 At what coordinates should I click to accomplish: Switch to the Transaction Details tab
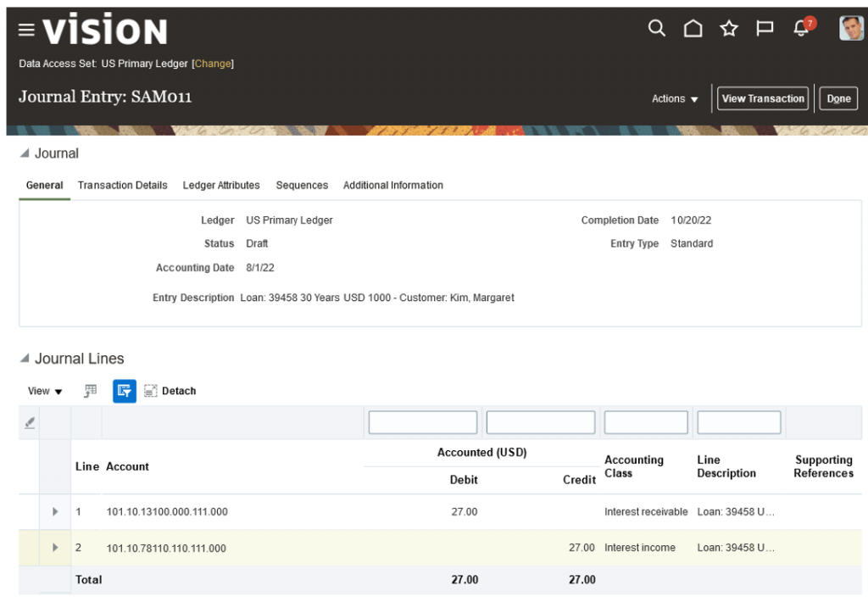(122, 185)
